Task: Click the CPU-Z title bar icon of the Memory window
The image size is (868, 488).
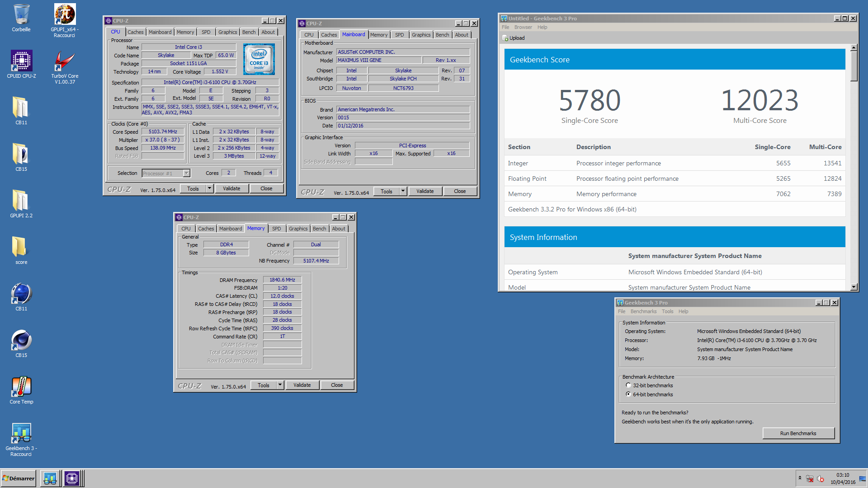Action: pos(179,217)
